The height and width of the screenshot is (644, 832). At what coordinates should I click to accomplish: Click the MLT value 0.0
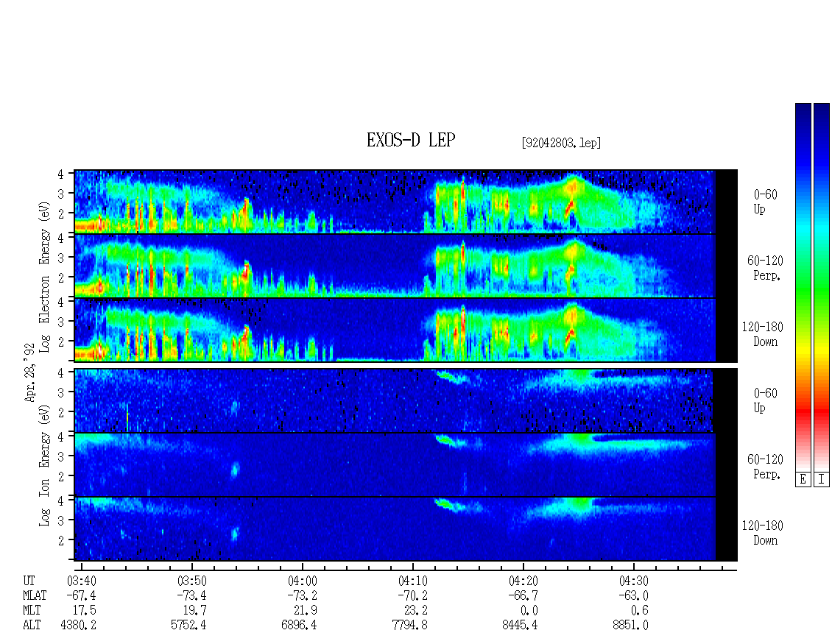pos(529,611)
